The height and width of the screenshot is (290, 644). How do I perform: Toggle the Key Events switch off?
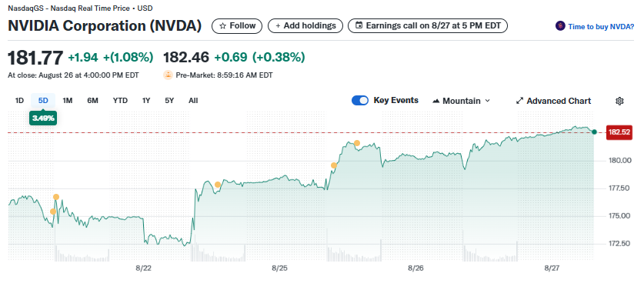[360, 101]
